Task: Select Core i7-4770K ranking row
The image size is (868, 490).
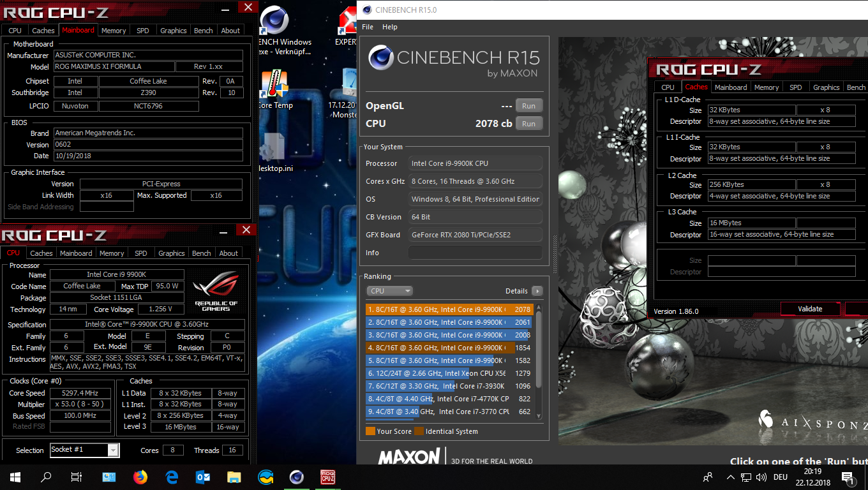Action: 449,399
